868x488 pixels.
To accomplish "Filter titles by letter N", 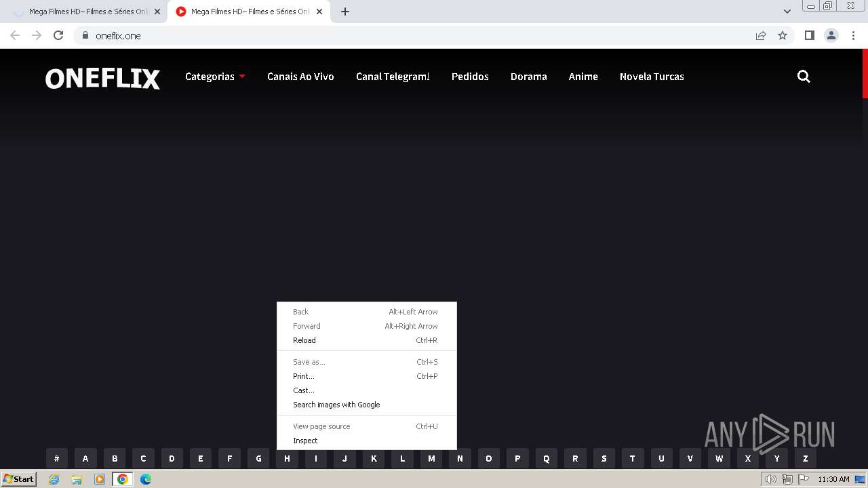I will tap(460, 458).
